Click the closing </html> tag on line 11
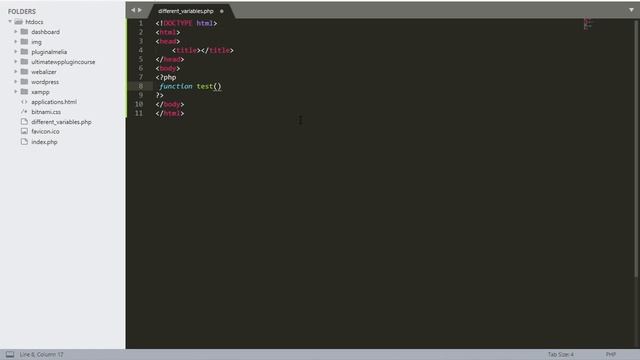This screenshot has width=640, height=360. click(x=170, y=113)
